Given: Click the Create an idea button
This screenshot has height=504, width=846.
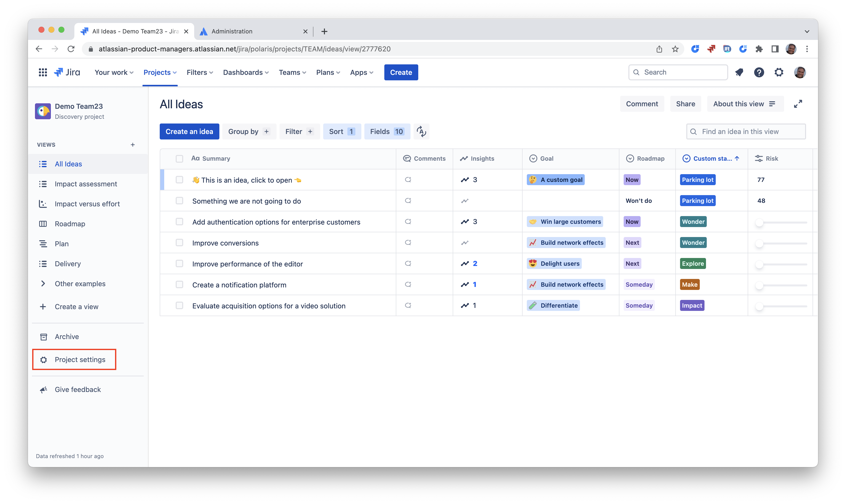Looking at the screenshot, I should 189,131.
